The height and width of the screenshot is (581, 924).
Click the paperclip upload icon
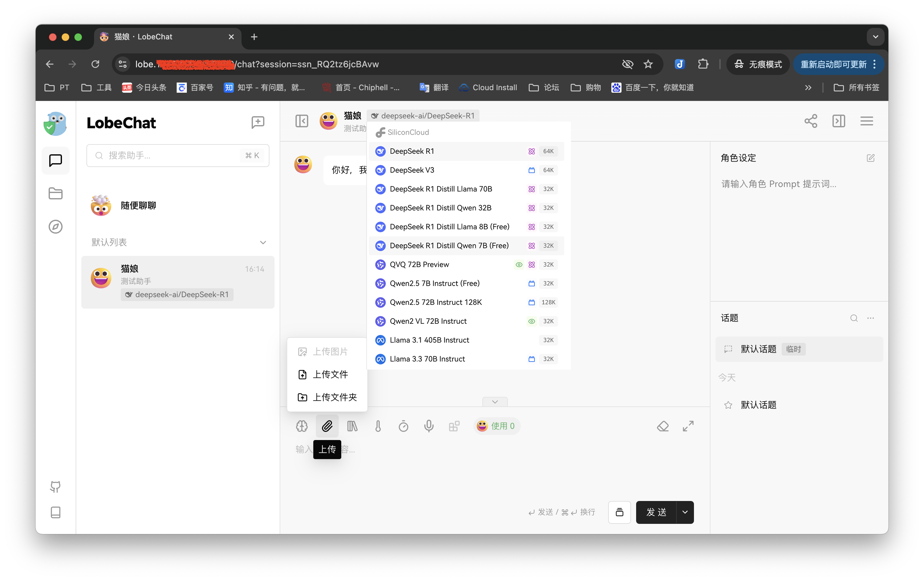pyautogui.click(x=327, y=426)
